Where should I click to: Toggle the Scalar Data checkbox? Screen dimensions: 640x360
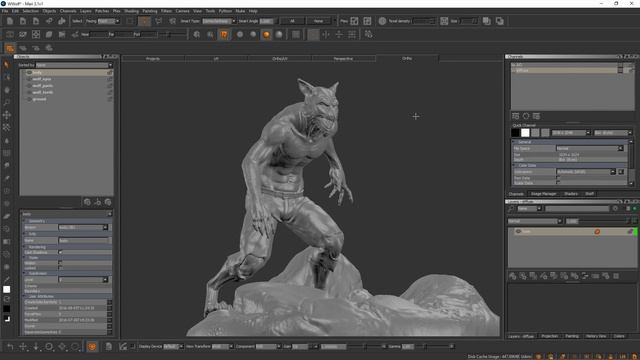(x=558, y=183)
